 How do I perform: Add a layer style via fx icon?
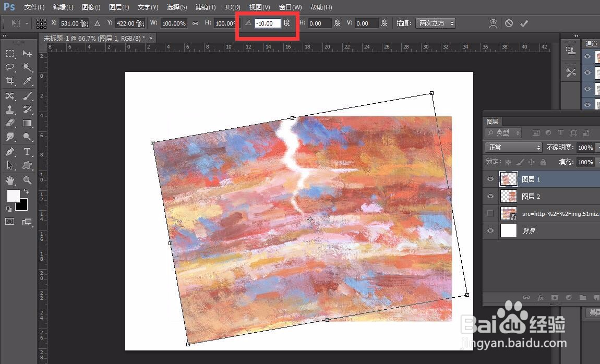coord(541,297)
